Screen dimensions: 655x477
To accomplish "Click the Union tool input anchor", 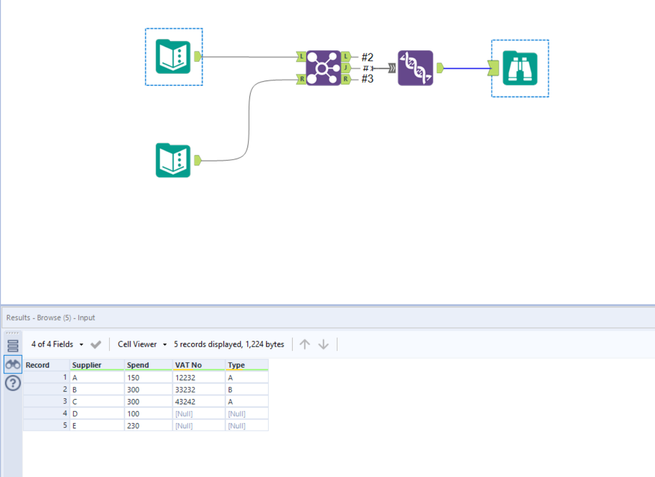I will click(392, 68).
